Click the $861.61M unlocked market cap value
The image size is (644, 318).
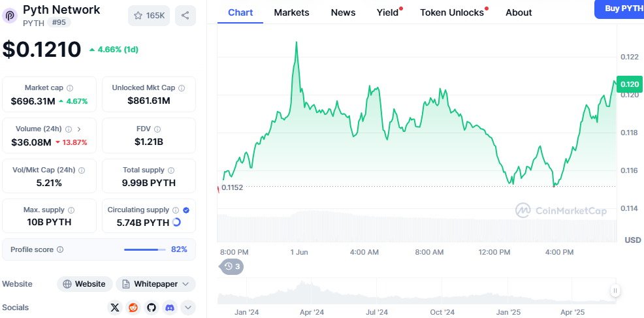149,101
